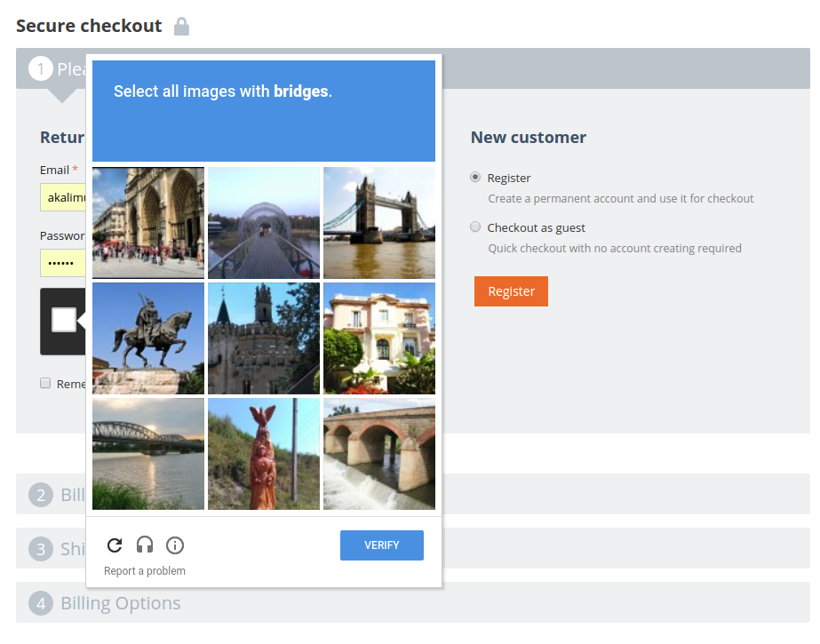Click the 'Secure checkout' page title
The width and height of the screenshot is (820, 644).
[x=89, y=26]
